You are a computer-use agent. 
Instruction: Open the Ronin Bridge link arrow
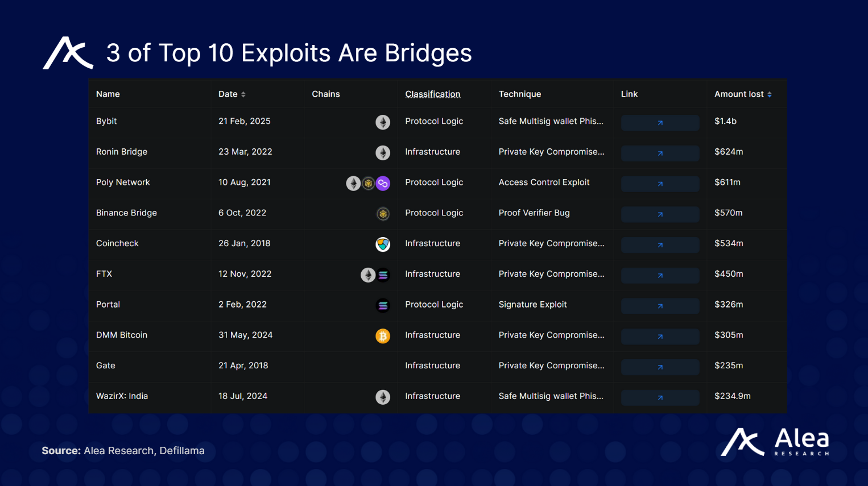pos(660,153)
